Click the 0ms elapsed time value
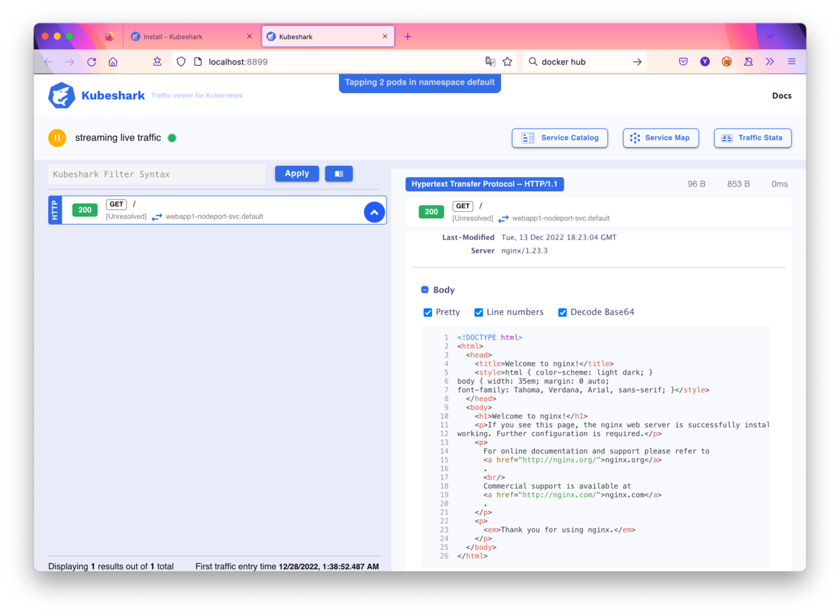840x616 pixels. tap(780, 184)
